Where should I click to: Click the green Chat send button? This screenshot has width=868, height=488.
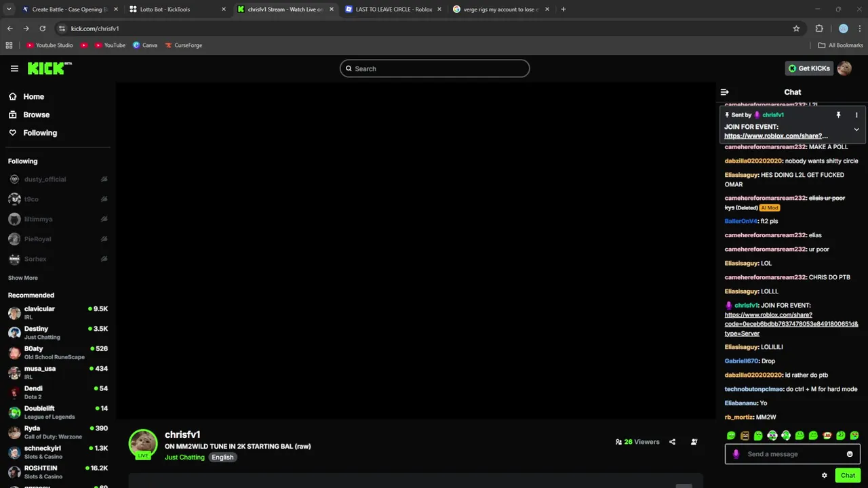click(848, 476)
